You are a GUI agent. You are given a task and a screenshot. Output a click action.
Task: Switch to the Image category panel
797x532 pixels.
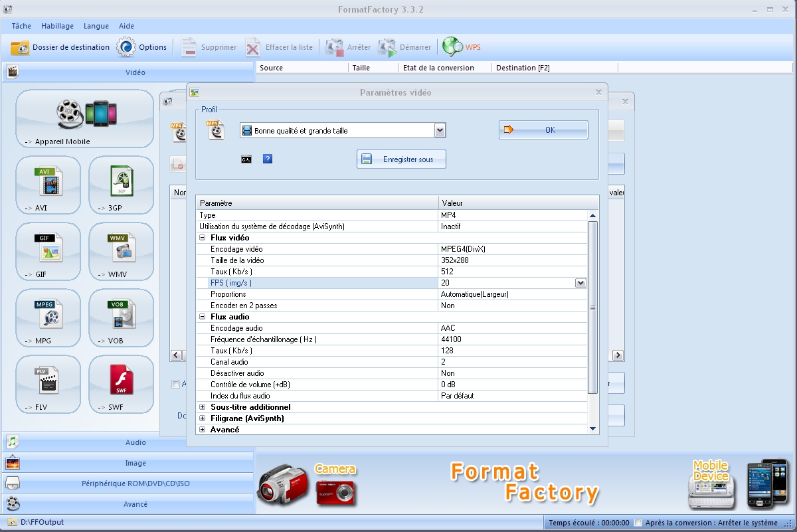coord(128,463)
